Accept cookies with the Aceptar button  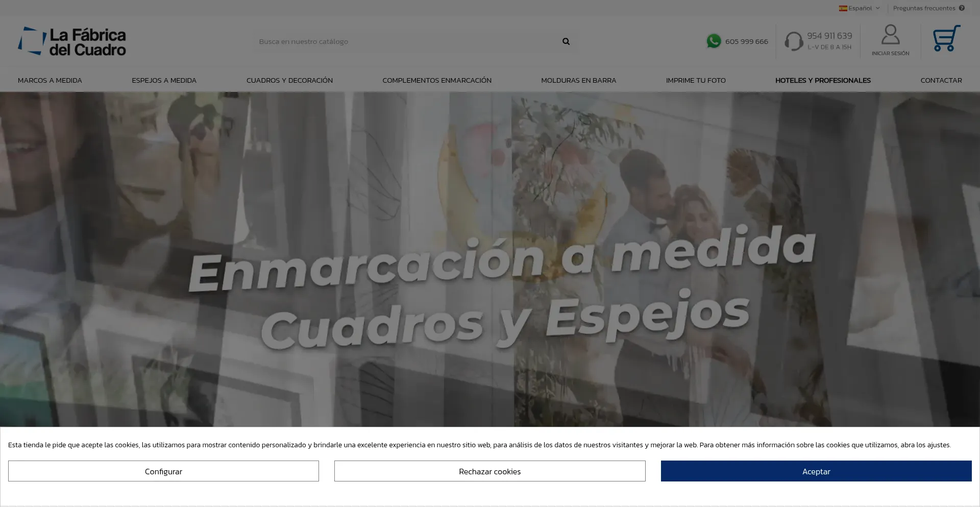coord(816,471)
